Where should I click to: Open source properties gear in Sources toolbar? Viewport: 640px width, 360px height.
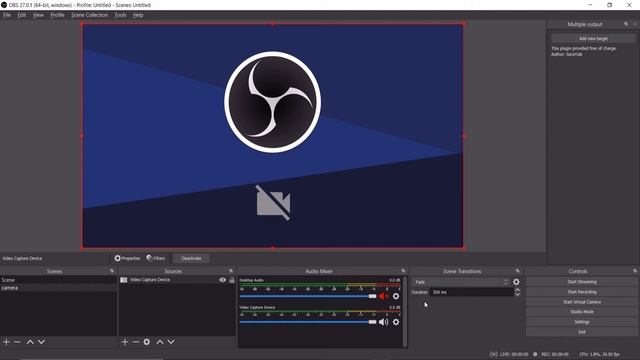coord(147,342)
